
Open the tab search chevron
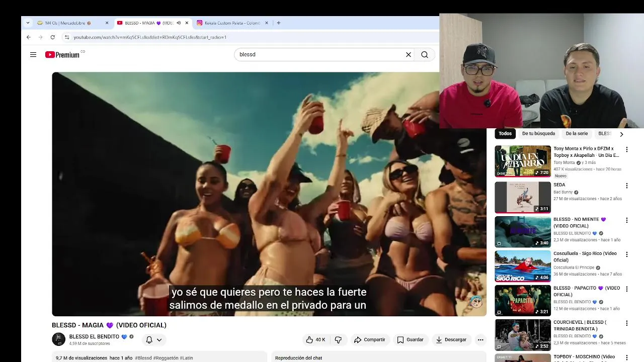[x=28, y=23]
